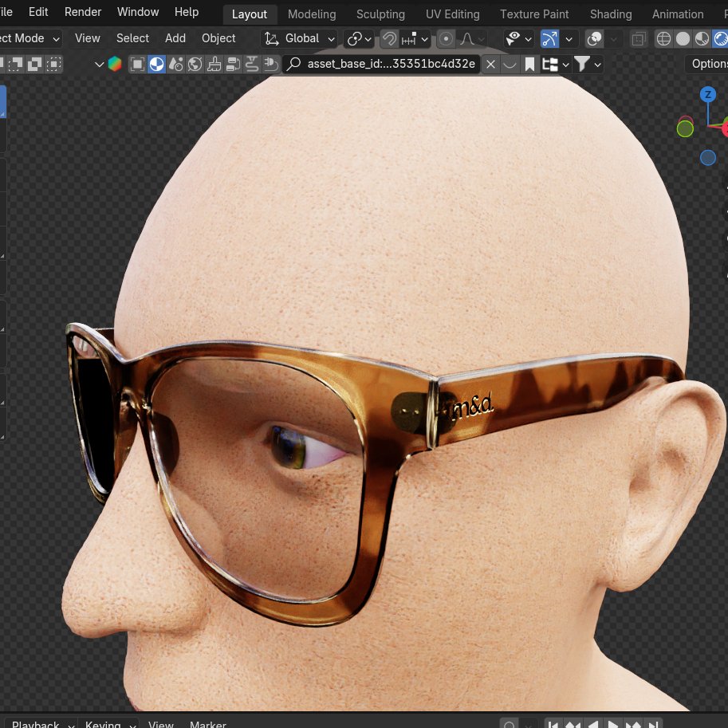Screen dimensions: 728x728
Task: Open the Window menu
Action: (138, 12)
